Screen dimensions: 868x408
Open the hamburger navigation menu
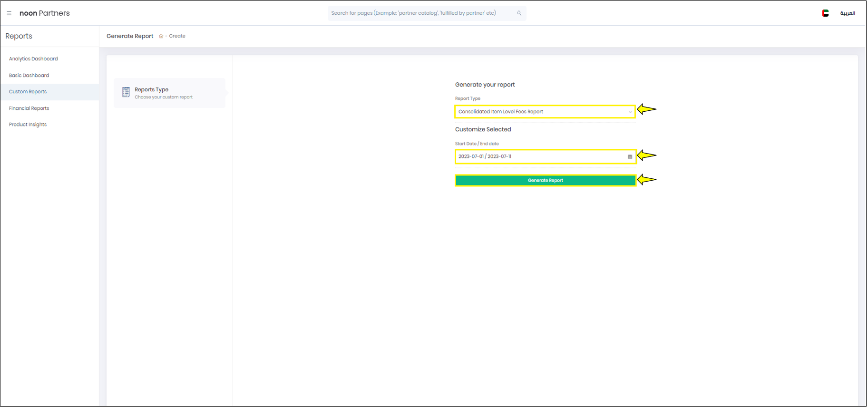(9, 13)
